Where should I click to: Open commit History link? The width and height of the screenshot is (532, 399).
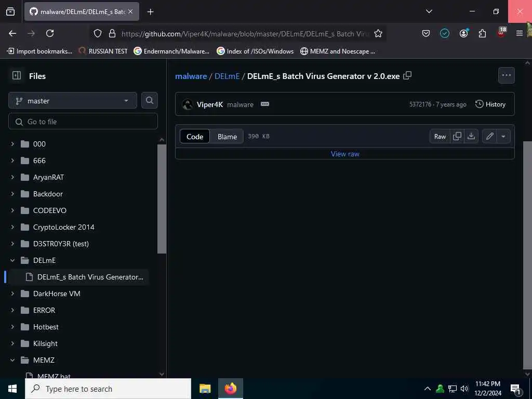pyautogui.click(x=490, y=104)
